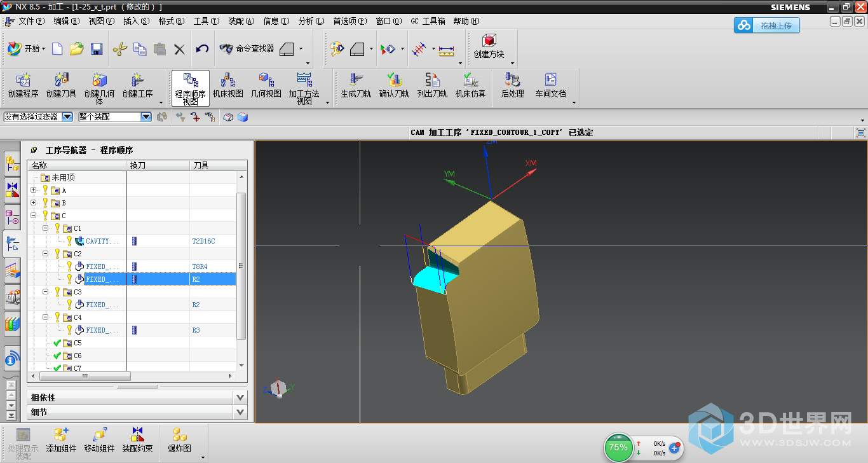
Task: Click 机床仿真 machine simulation
Action: pyautogui.click(x=470, y=86)
